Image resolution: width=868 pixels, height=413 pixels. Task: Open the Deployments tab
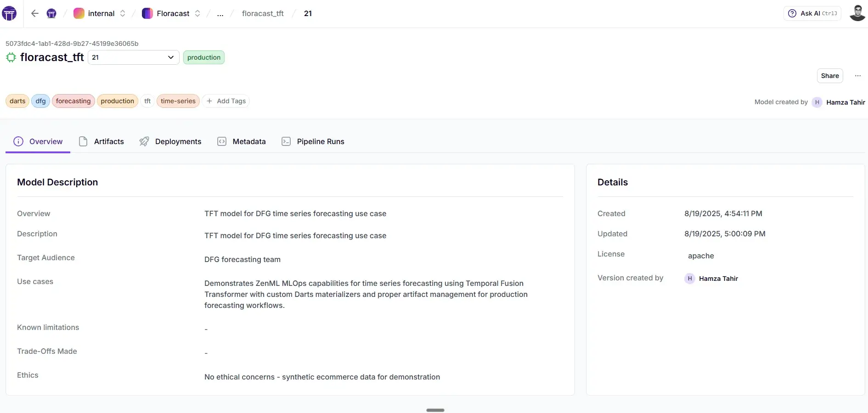(170, 141)
